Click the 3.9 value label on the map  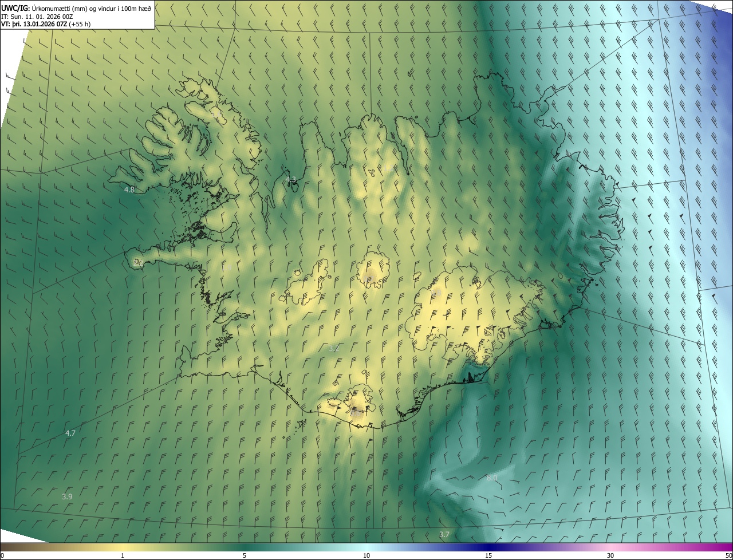click(x=67, y=496)
